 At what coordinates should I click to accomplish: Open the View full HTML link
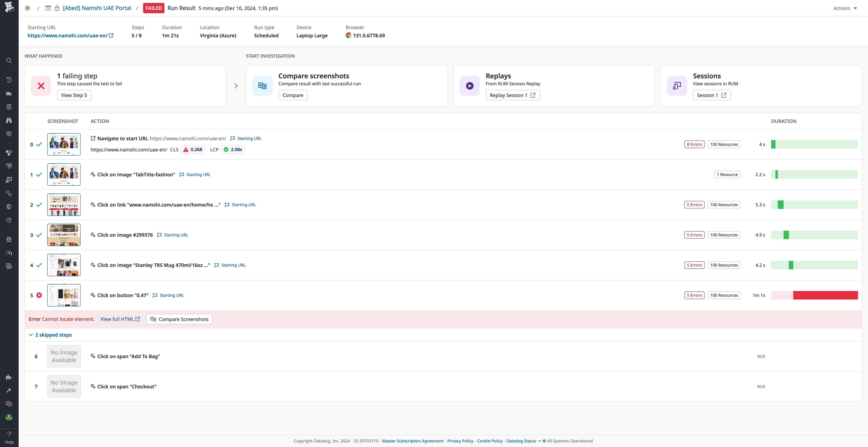click(120, 319)
